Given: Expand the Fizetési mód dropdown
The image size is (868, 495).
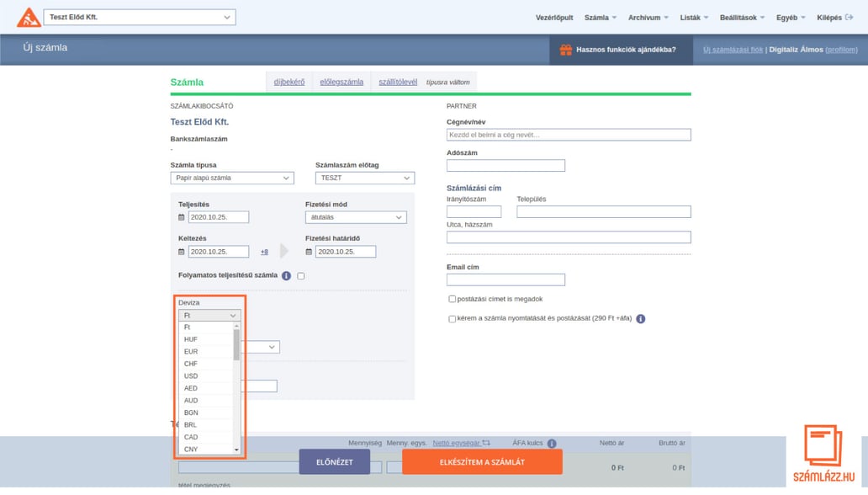Looking at the screenshot, I should pyautogui.click(x=356, y=217).
